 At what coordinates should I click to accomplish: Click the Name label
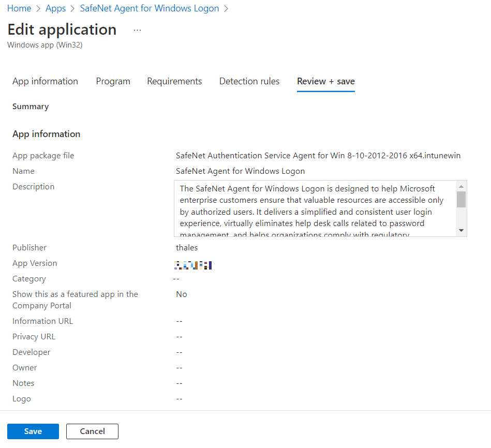23,171
